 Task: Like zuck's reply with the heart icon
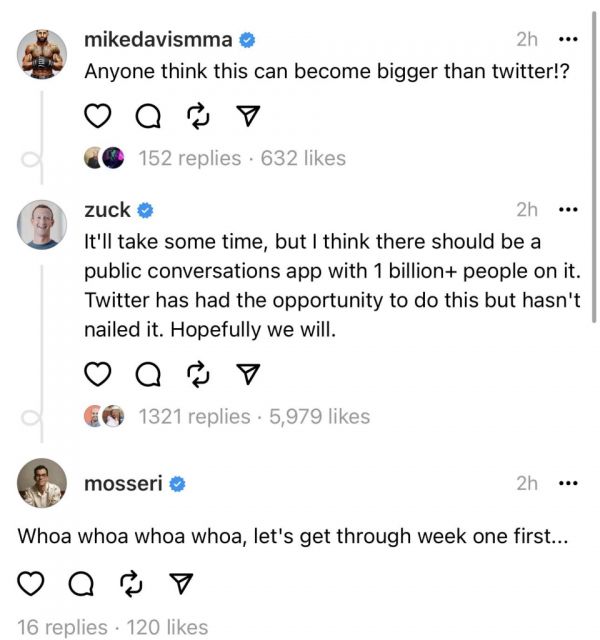pyautogui.click(x=97, y=375)
